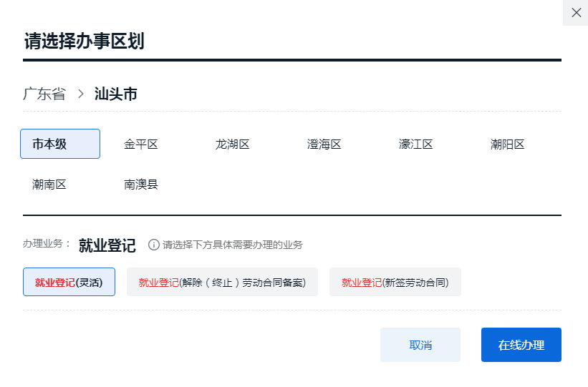Click the 请选择办事区划 dialog title
The width and height of the screenshot is (588, 387).
(84, 41)
